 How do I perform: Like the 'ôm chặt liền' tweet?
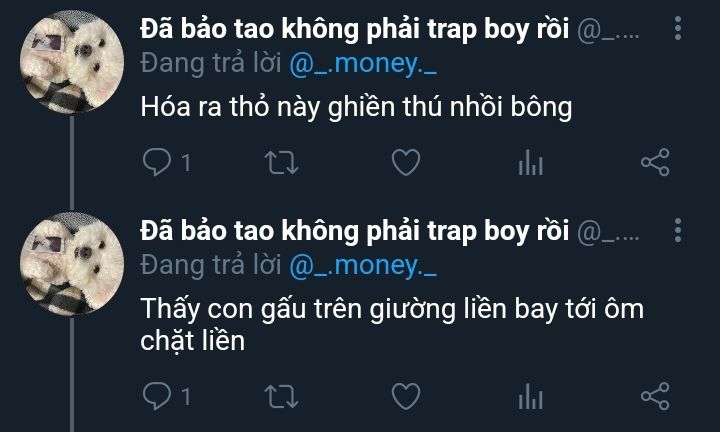[406, 396]
